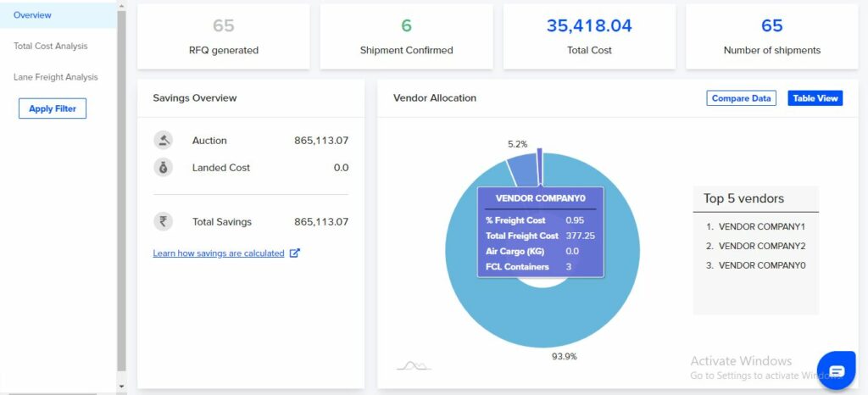Click the Auction gavel icon
Viewport: 868px width, 395px height.
pos(163,141)
